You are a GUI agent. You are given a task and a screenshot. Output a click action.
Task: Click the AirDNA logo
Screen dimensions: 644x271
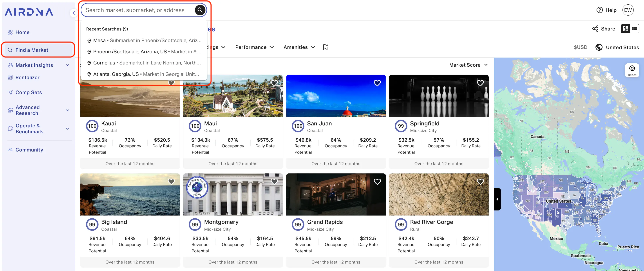pyautogui.click(x=29, y=12)
